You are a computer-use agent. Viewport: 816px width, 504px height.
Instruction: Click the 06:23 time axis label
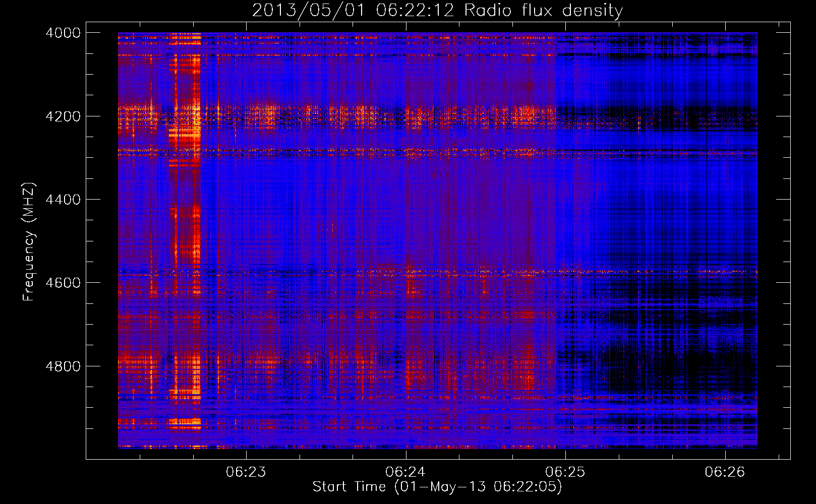click(246, 472)
